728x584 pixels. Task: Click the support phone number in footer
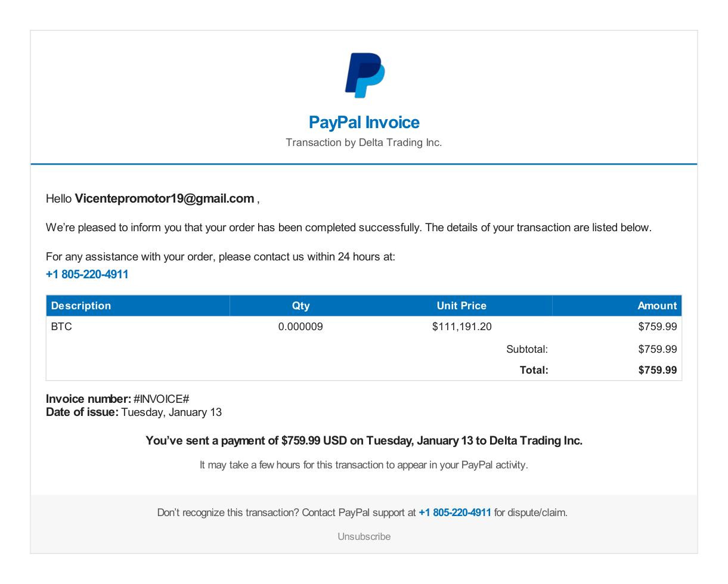[455, 512]
